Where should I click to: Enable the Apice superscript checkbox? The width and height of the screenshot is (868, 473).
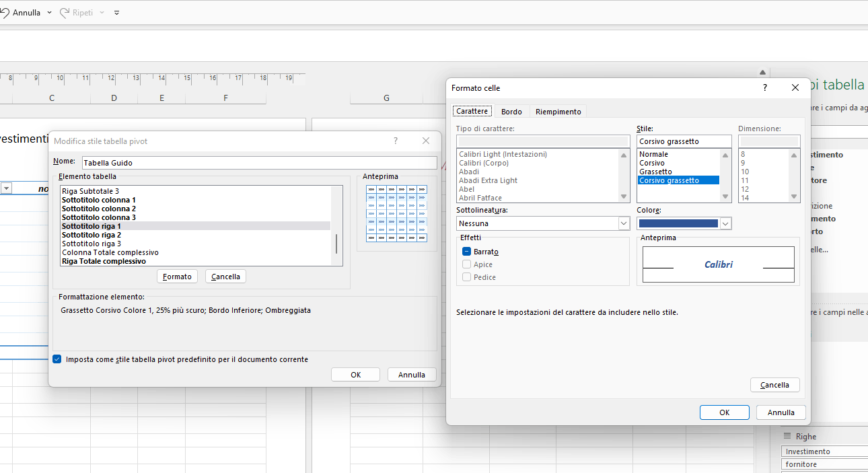(466, 264)
